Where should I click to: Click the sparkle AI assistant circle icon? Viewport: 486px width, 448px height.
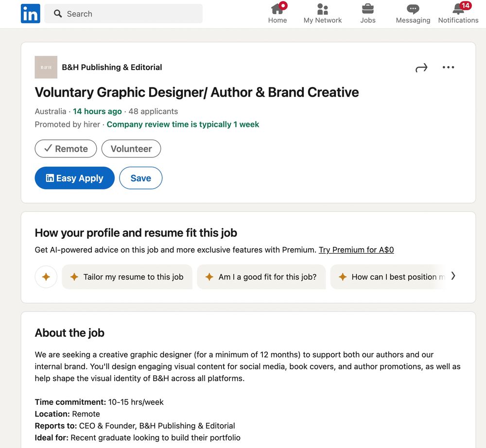46,276
